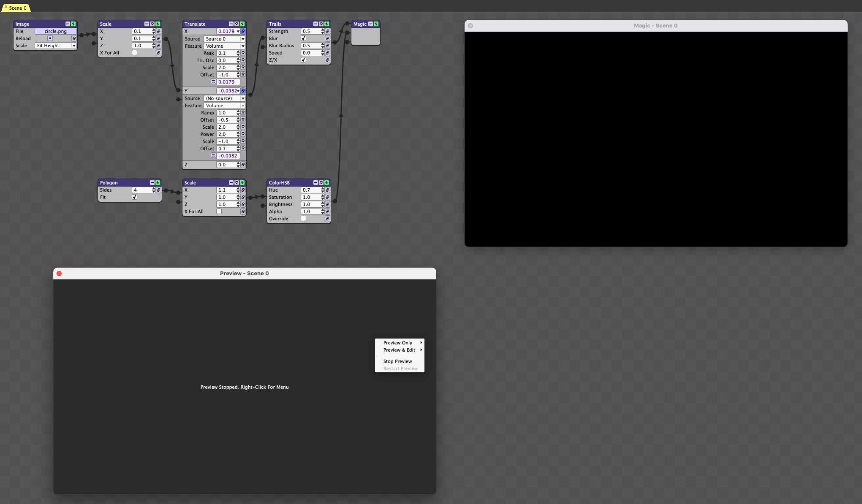This screenshot has width=862, height=504.
Task: Click equals icon beside 0.0179 result
Action: (x=213, y=82)
